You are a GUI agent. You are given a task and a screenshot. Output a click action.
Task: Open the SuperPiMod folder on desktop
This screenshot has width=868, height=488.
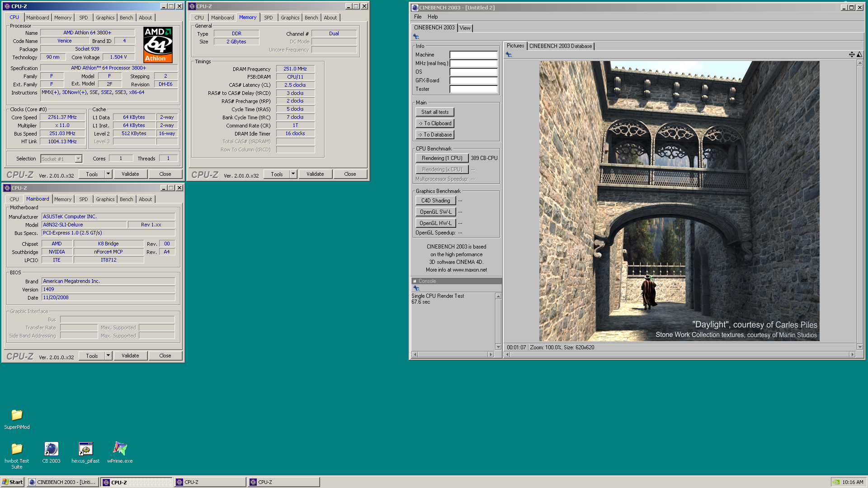click(17, 415)
